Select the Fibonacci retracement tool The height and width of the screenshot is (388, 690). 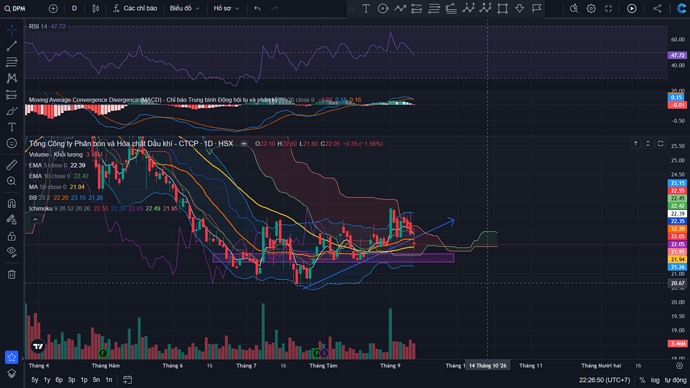[x=12, y=62]
